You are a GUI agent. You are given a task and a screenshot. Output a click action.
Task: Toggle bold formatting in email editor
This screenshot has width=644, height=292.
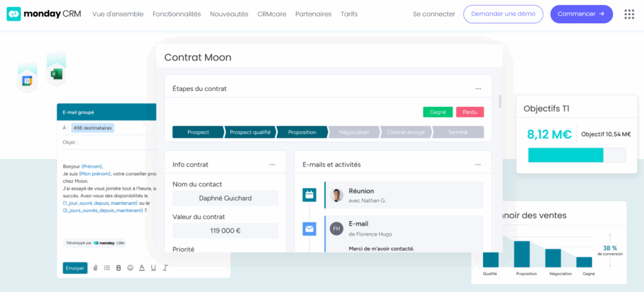coord(118,268)
